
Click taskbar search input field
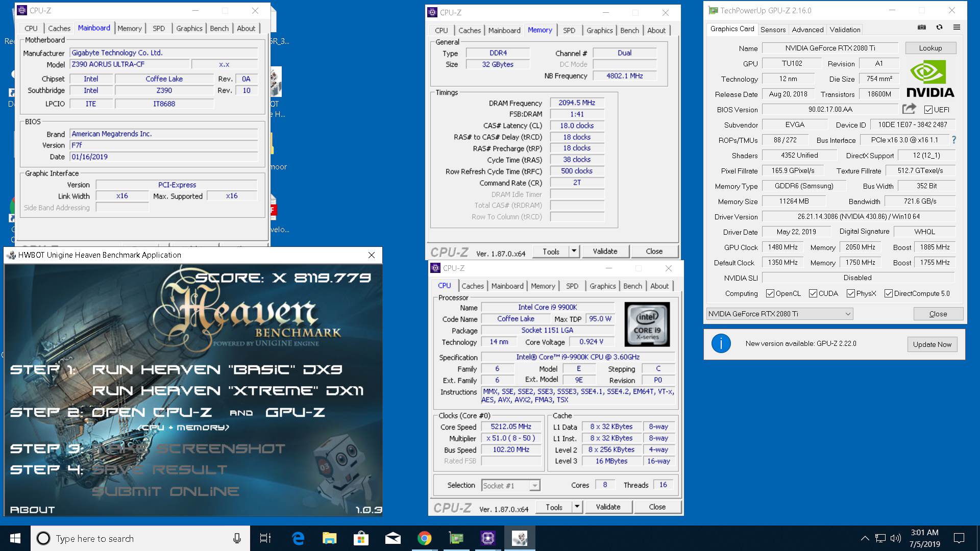(140, 538)
